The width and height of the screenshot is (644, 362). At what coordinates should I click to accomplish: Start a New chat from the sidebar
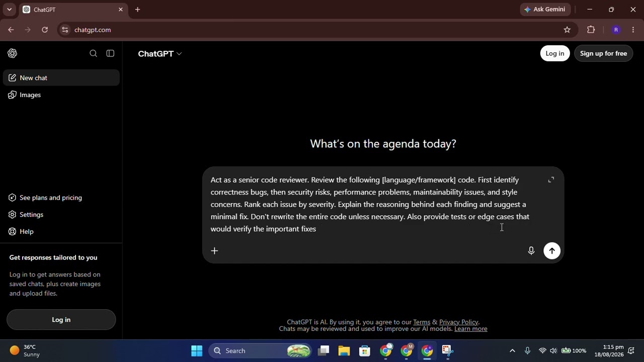[x=61, y=78]
